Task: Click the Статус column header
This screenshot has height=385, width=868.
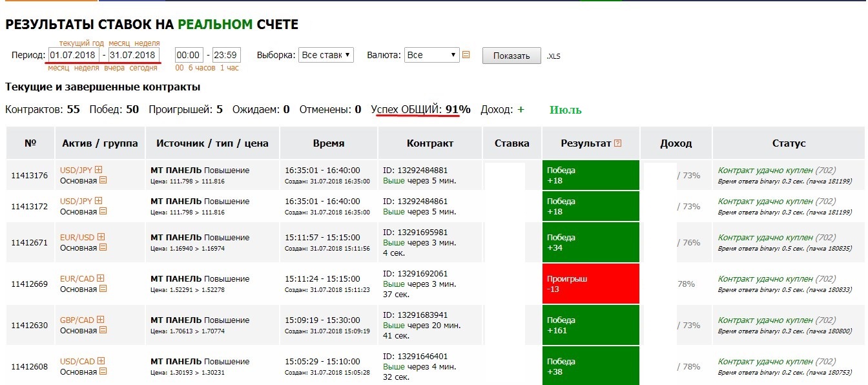Action: pyautogui.click(x=789, y=143)
